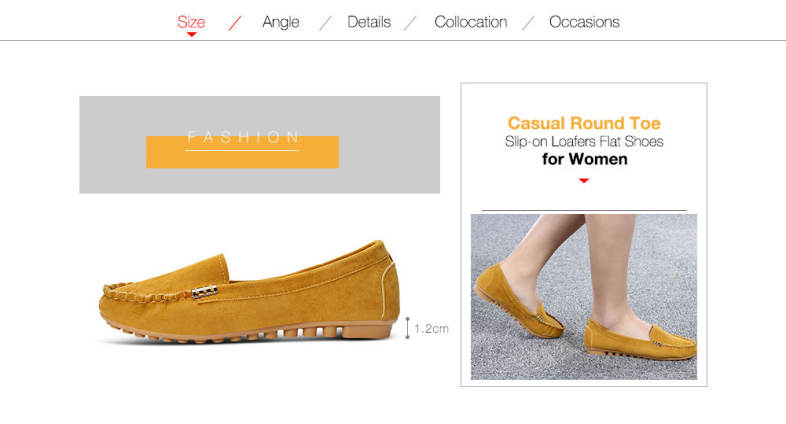Go to the Collocation tab
Screen dimensions: 786x424
pyautogui.click(x=470, y=22)
